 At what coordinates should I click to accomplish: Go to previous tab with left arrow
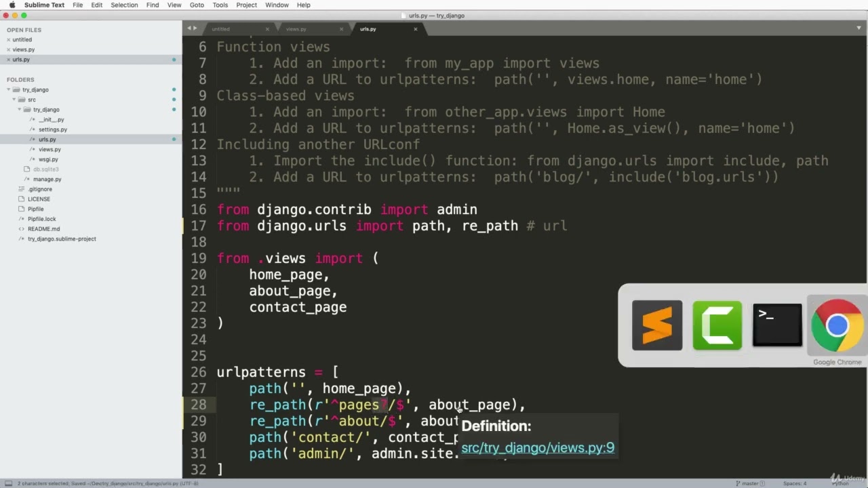click(189, 28)
